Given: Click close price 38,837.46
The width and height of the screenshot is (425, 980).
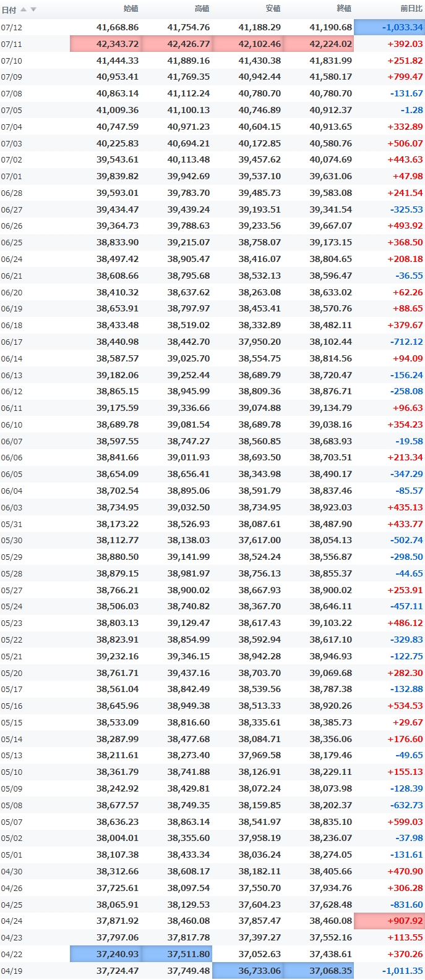Looking at the screenshot, I should click(330, 491).
